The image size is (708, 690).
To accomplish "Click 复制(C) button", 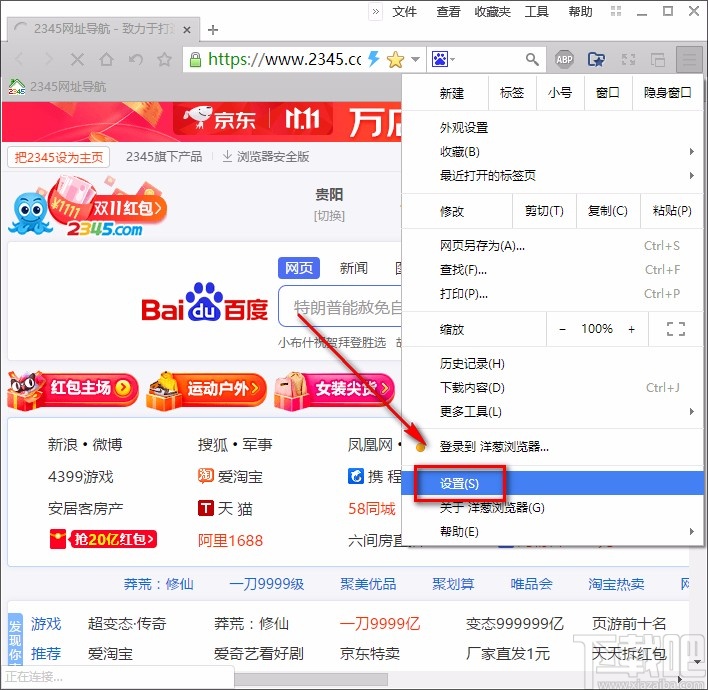I will (608, 211).
